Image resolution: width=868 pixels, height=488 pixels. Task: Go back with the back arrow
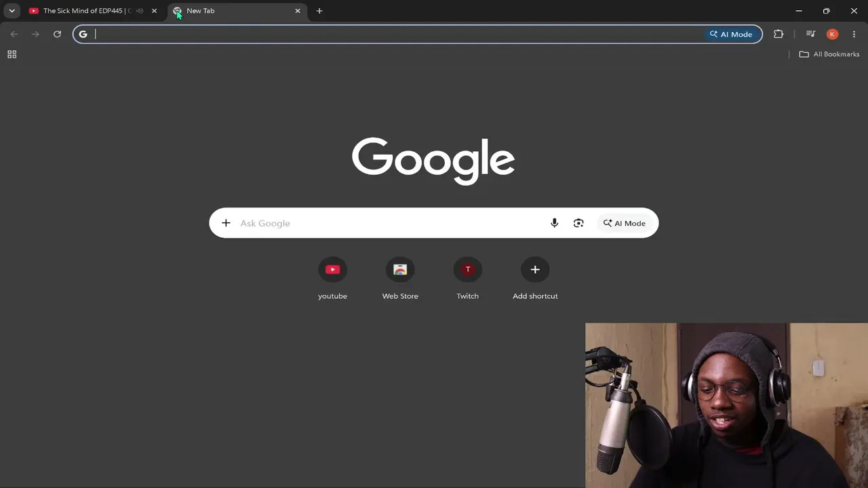pos(14,34)
